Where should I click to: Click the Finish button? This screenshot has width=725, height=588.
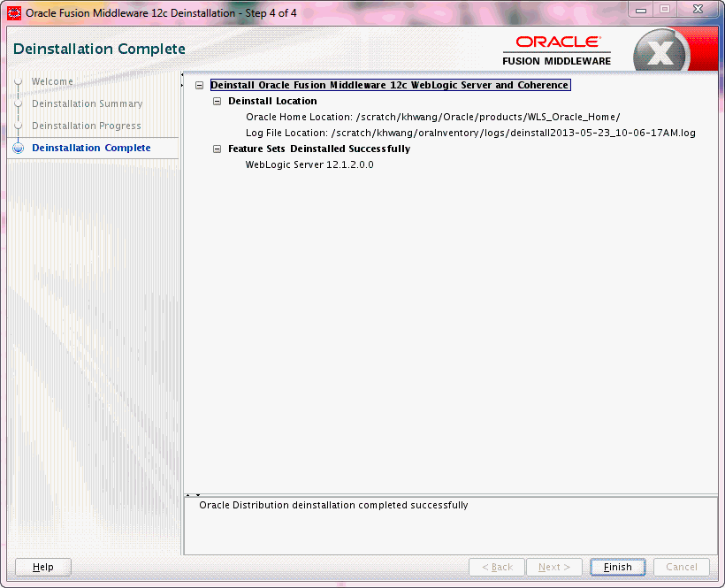tap(617, 567)
